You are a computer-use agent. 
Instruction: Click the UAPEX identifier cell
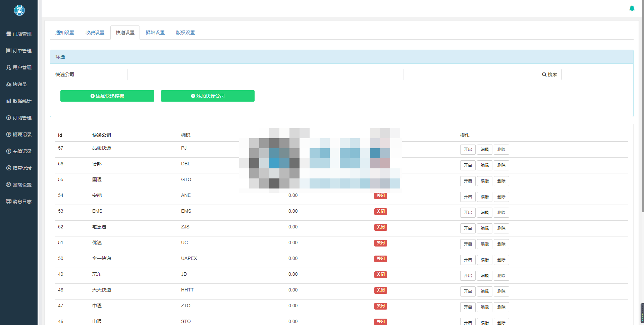click(189, 258)
